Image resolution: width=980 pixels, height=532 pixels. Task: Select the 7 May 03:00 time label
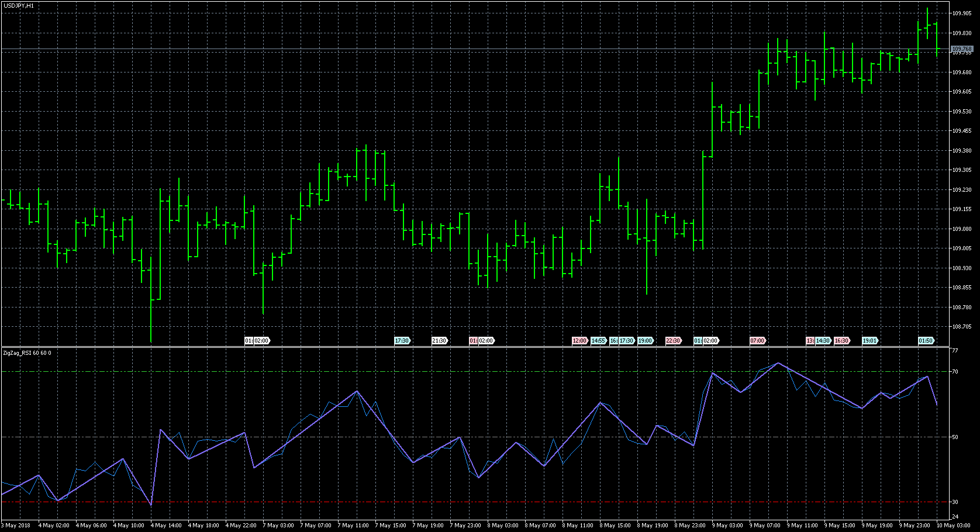pos(278,526)
